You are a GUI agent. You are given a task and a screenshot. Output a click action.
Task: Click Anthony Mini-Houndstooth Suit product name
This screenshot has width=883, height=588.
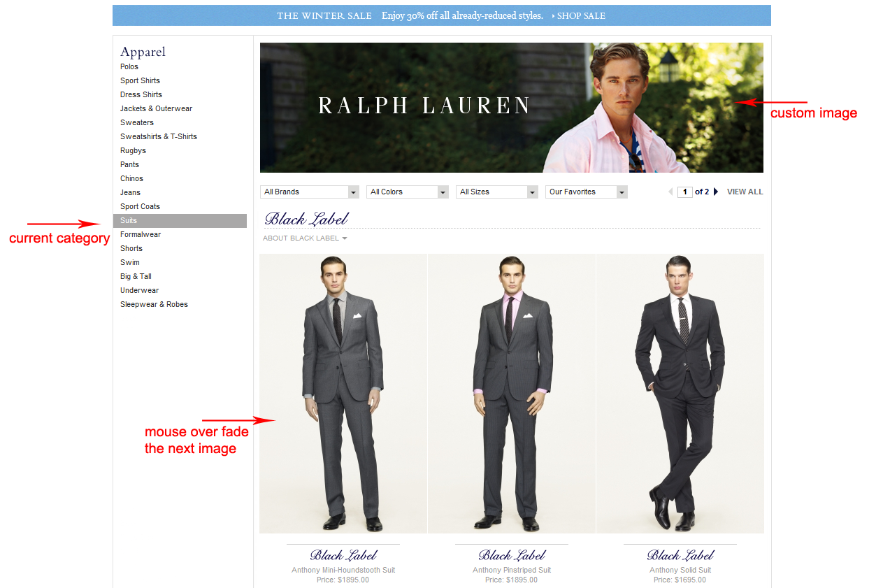click(343, 570)
